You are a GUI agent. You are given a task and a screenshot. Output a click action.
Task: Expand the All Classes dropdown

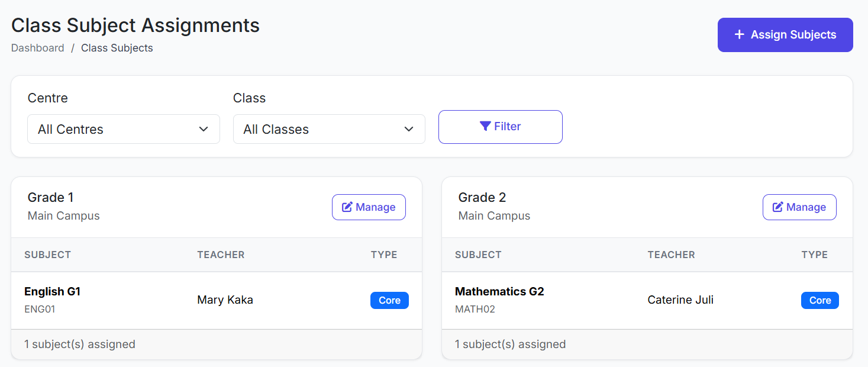pos(329,129)
